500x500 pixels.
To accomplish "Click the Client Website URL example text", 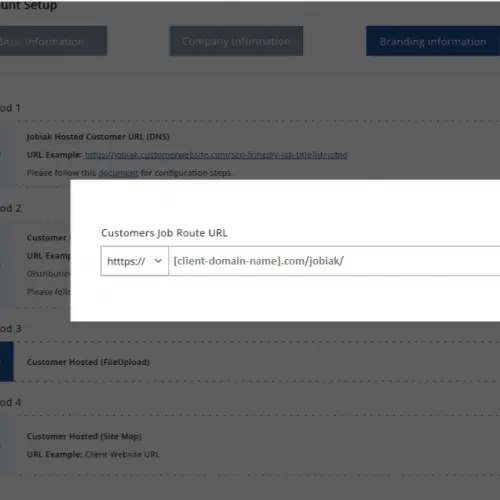I will tap(122, 455).
